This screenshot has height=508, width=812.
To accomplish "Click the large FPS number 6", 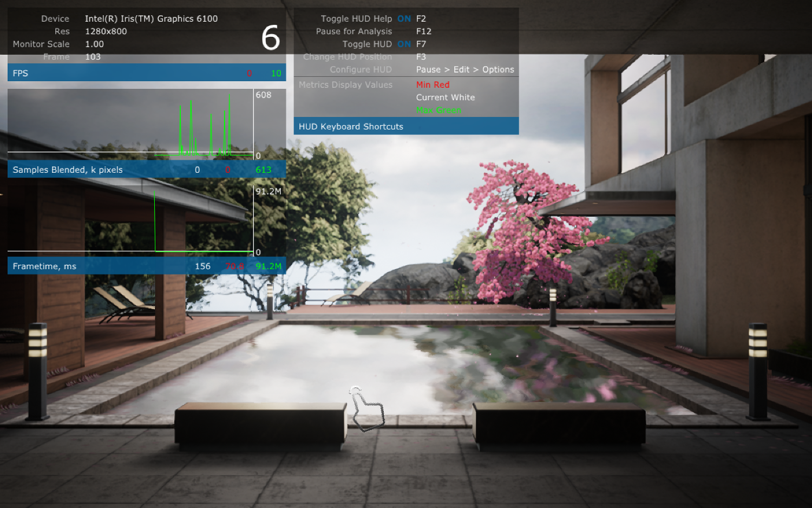I will coord(271,37).
